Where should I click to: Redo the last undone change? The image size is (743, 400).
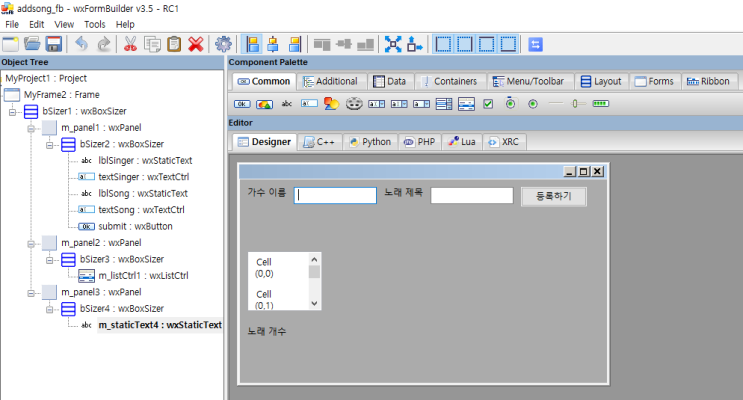103,44
